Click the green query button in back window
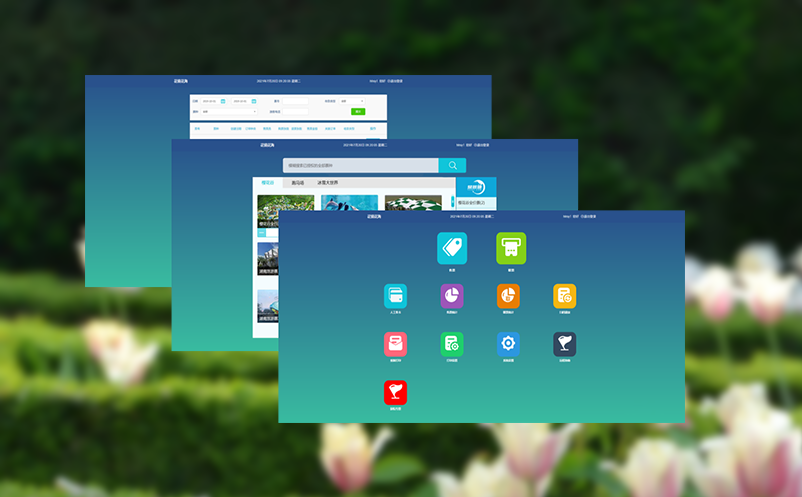802x497 pixels. click(x=358, y=111)
